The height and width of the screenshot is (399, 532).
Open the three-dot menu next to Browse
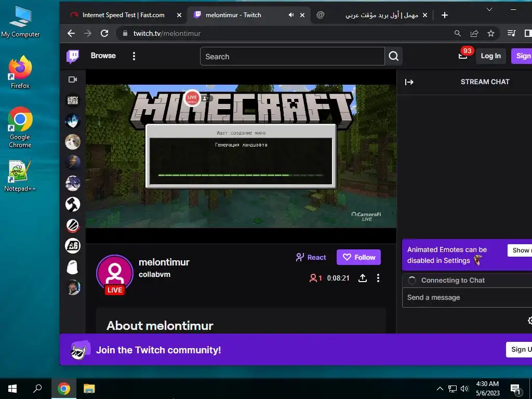point(134,56)
